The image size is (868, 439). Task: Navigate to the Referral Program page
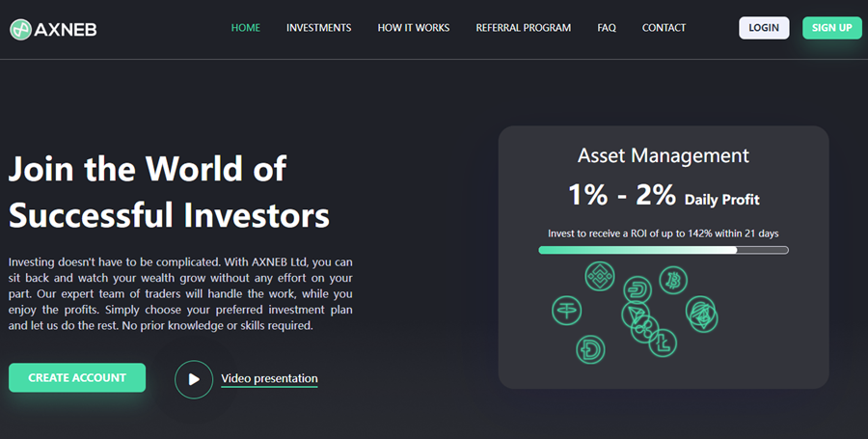[523, 28]
